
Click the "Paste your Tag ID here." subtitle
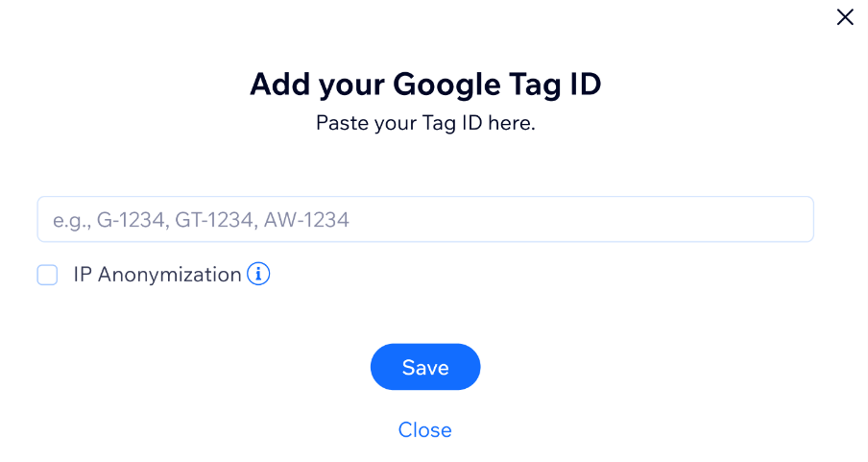point(425,123)
